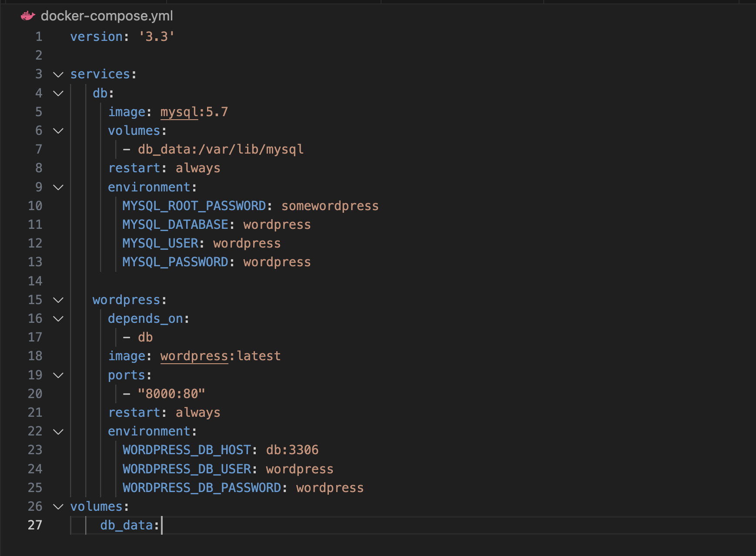Click the MYSQL_PASSWORD key
756x556 pixels.
point(175,262)
